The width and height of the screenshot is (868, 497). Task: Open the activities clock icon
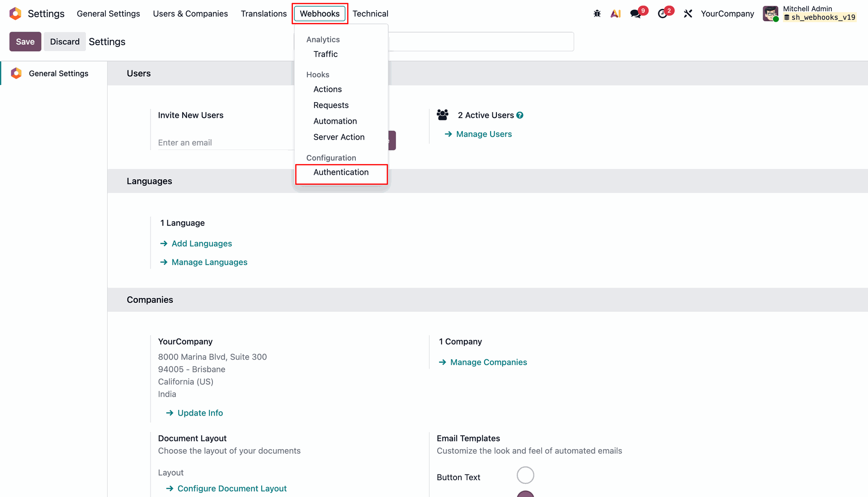point(662,14)
